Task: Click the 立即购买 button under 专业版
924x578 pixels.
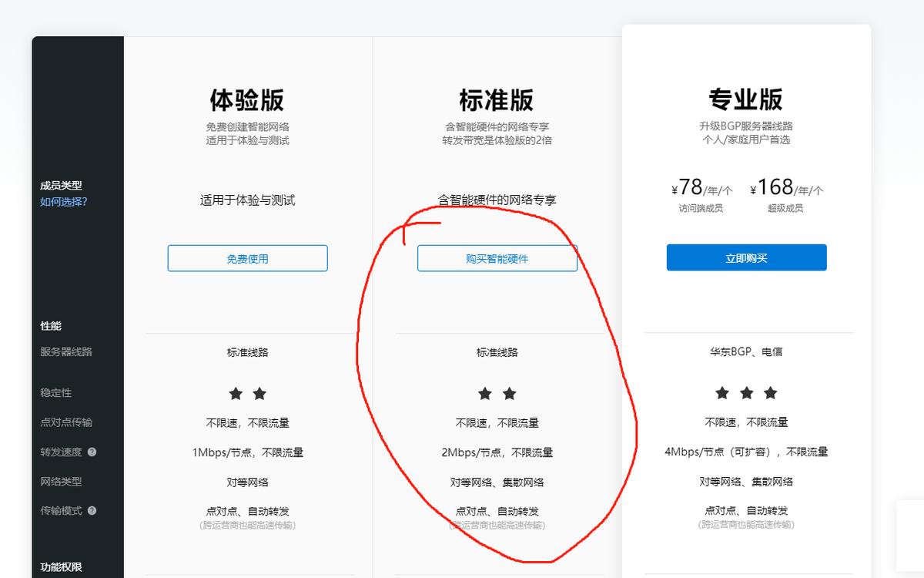Action: pos(746,257)
